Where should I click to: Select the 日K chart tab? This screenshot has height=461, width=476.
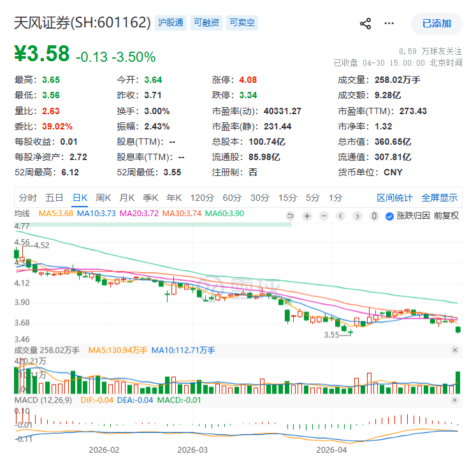pyautogui.click(x=80, y=198)
